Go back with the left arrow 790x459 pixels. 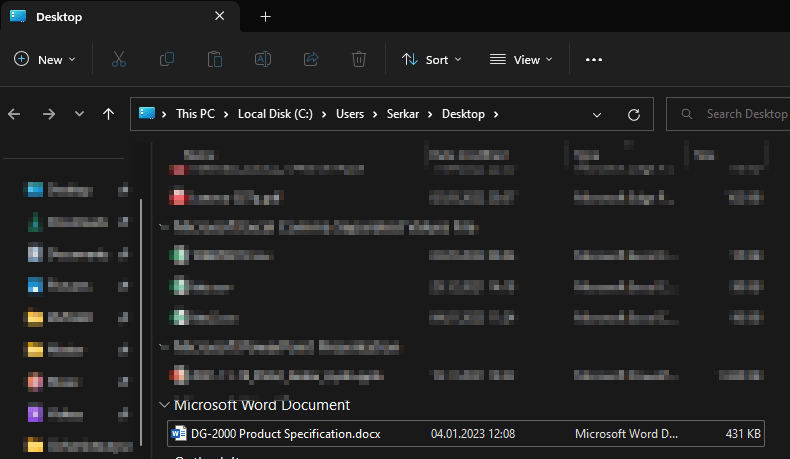(x=14, y=114)
